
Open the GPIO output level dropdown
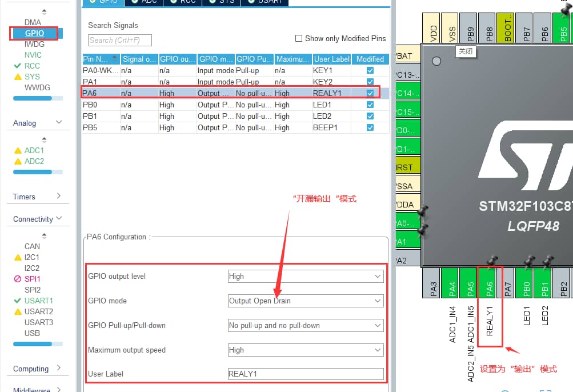tap(305, 276)
